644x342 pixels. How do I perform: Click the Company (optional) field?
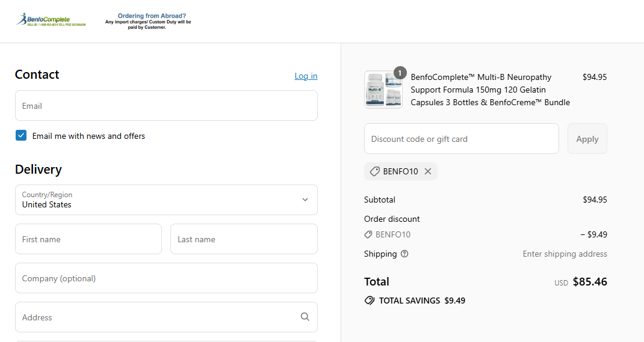point(166,278)
